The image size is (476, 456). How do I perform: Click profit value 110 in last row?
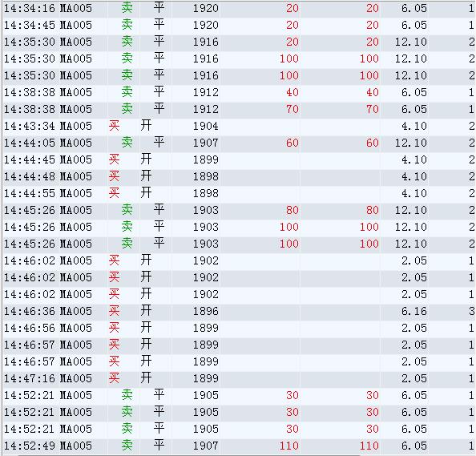[289, 446]
